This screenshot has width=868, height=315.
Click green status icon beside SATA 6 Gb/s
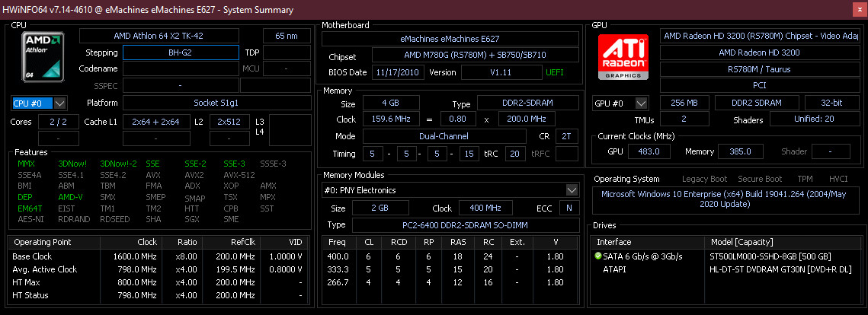[x=598, y=256]
